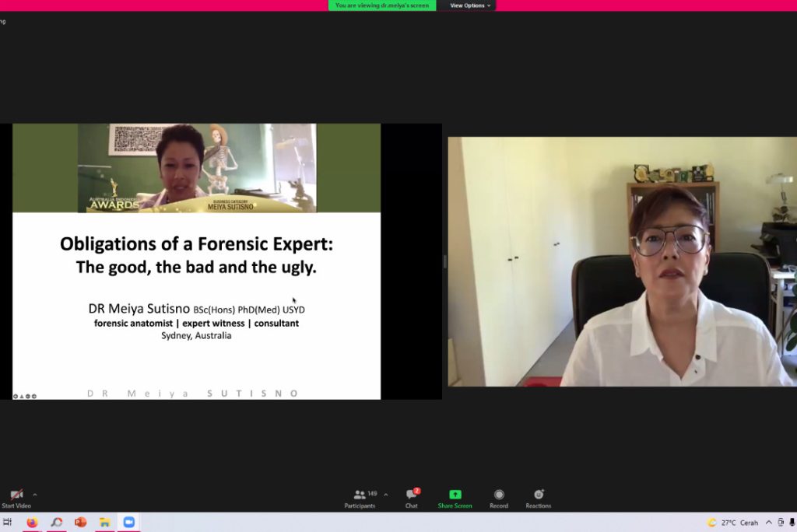Open the View Options dropdown
Image resolution: width=797 pixels, height=532 pixels.
tap(470, 5)
